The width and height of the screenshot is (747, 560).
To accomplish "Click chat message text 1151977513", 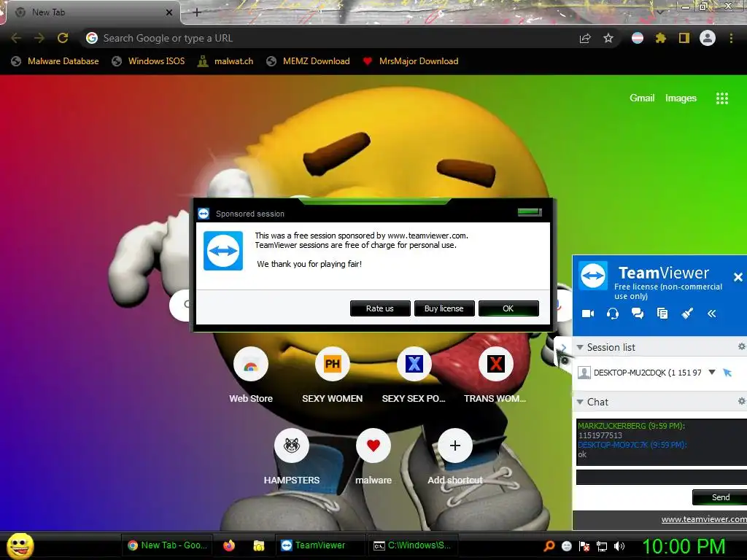I will pyautogui.click(x=600, y=435).
